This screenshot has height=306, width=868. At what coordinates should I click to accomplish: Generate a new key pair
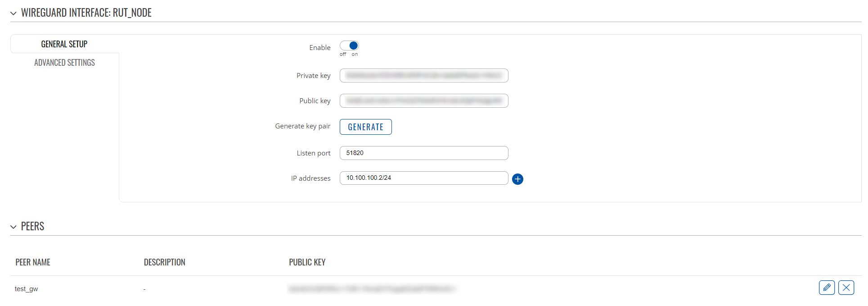[x=365, y=127]
